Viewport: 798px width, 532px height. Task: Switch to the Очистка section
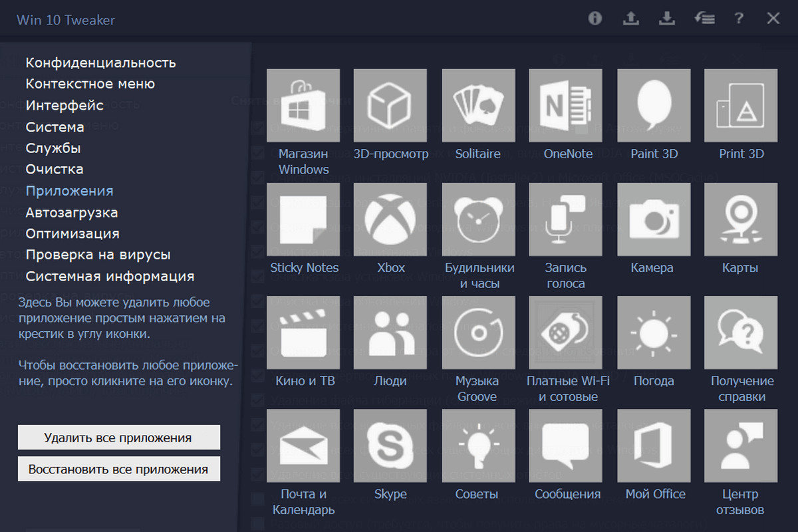coord(55,170)
